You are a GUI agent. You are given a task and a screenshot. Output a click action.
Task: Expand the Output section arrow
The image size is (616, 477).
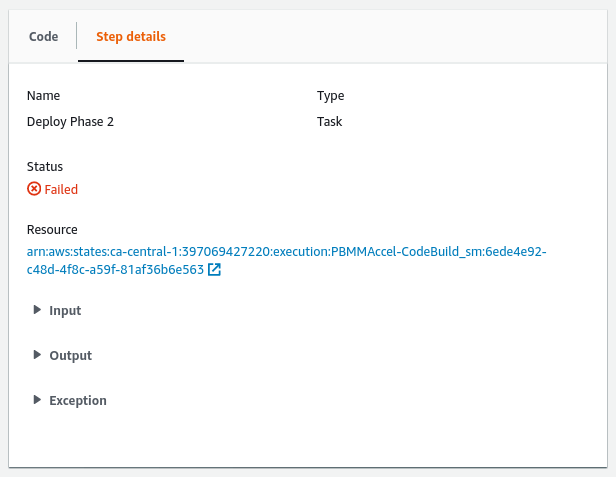pyautogui.click(x=38, y=355)
